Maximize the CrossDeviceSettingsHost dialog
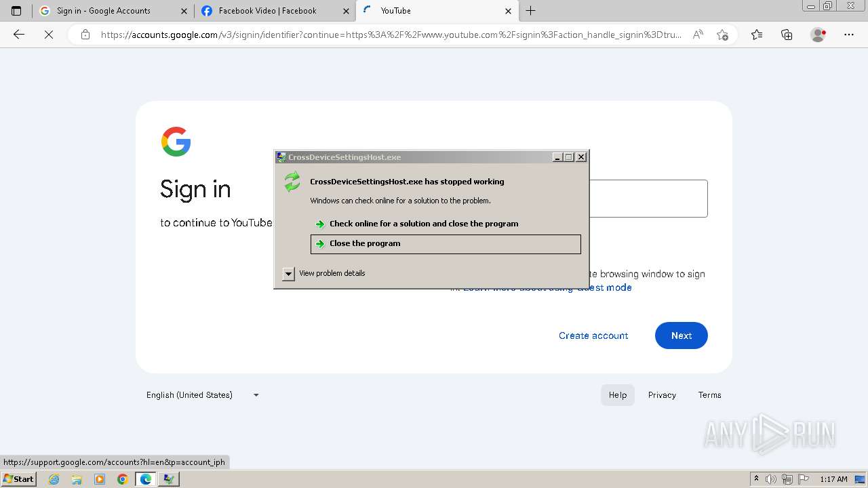Screen dimensions: 868x488 click(x=569, y=157)
